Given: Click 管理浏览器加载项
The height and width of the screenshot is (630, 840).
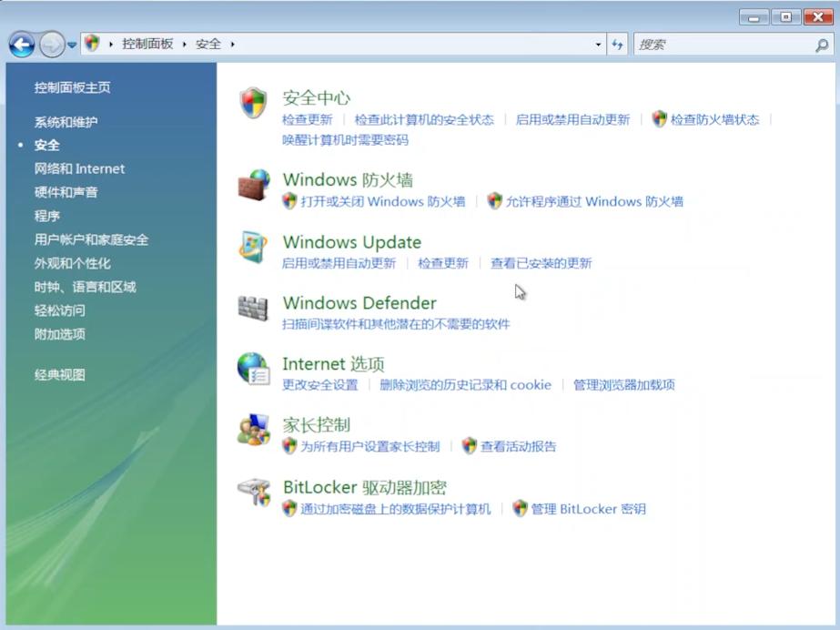Looking at the screenshot, I should [x=624, y=384].
